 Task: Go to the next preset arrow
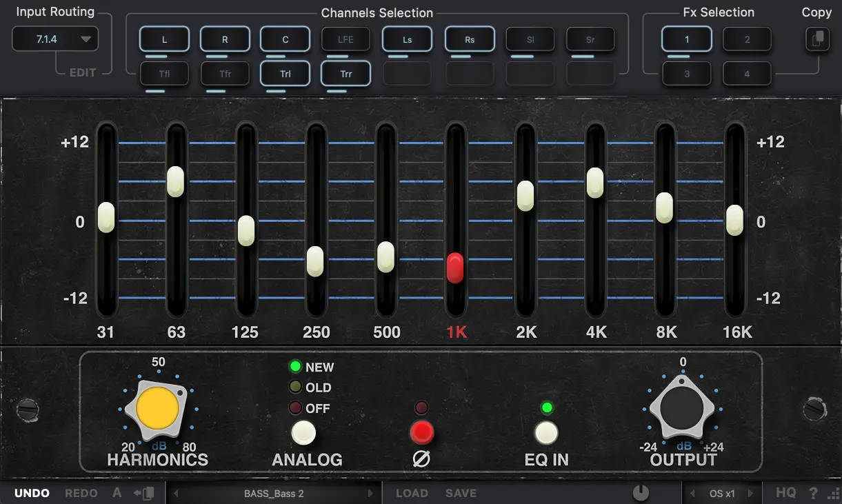(x=371, y=494)
